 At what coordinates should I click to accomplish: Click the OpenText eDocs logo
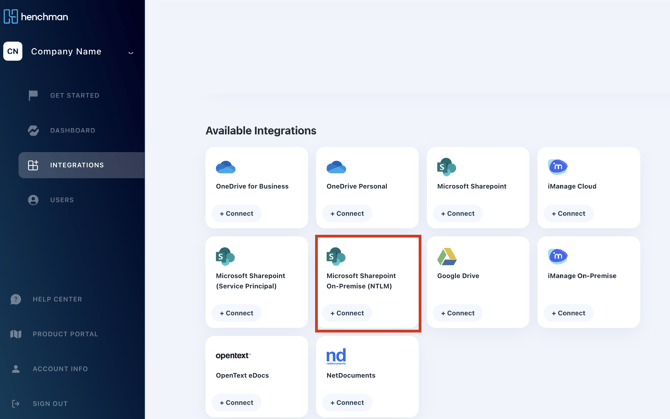(x=233, y=356)
